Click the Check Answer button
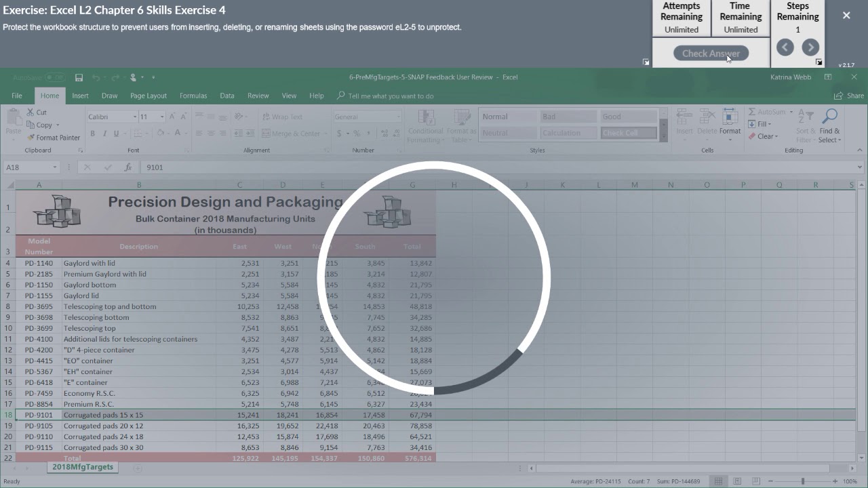 [x=711, y=53]
